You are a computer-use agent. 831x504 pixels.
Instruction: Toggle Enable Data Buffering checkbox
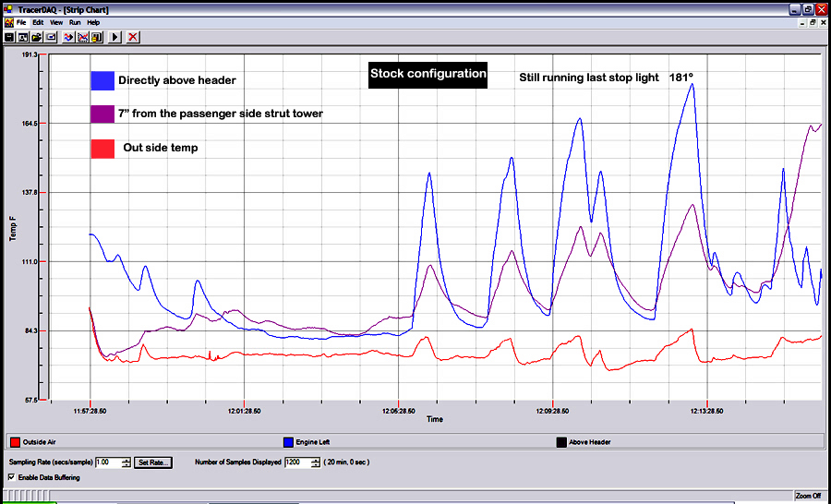click(11, 477)
